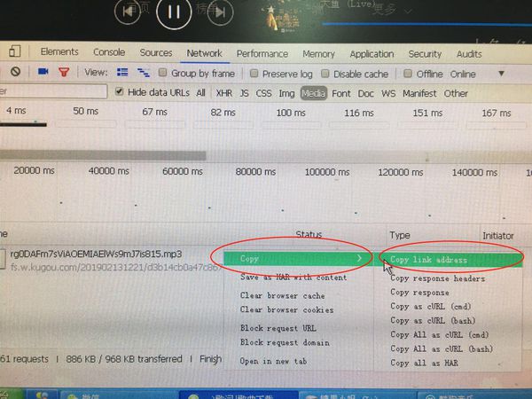The image size is (532, 399).
Task: Choose Copy All as cURL (cmd)
Action: (x=440, y=334)
